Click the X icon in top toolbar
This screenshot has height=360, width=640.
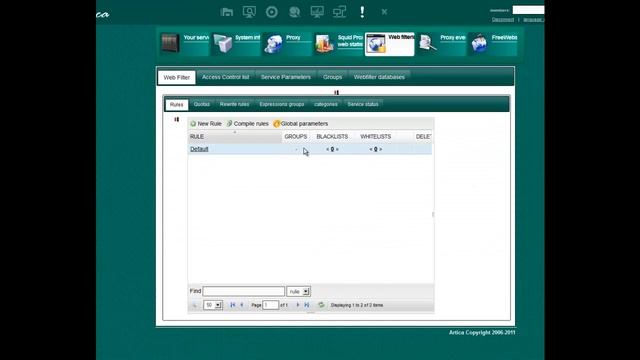click(384, 12)
